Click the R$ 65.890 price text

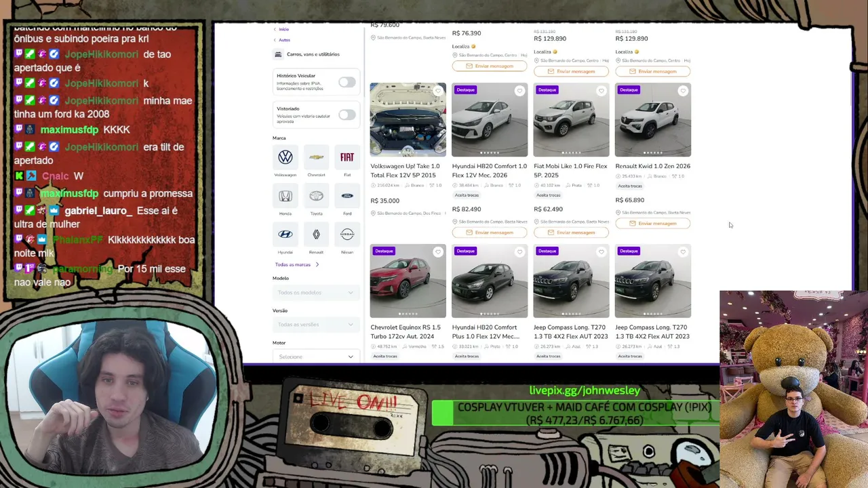point(630,200)
